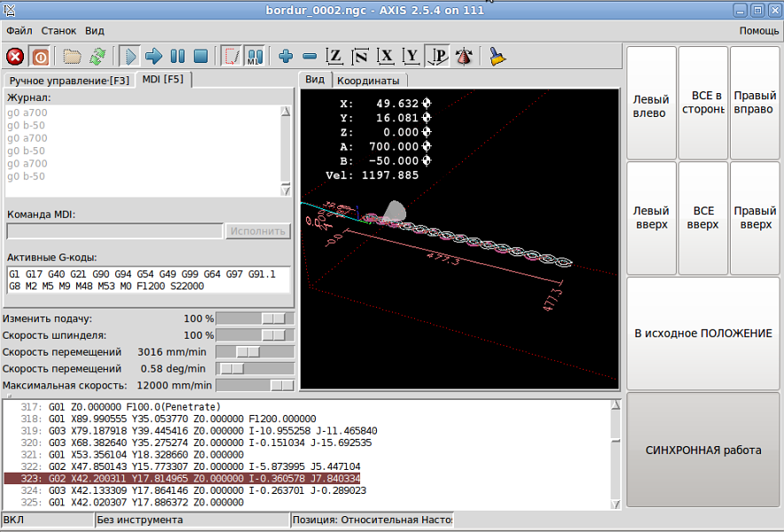Click the В исходное ПОЛОЖЕНИЕ button

(x=702, y=333)
